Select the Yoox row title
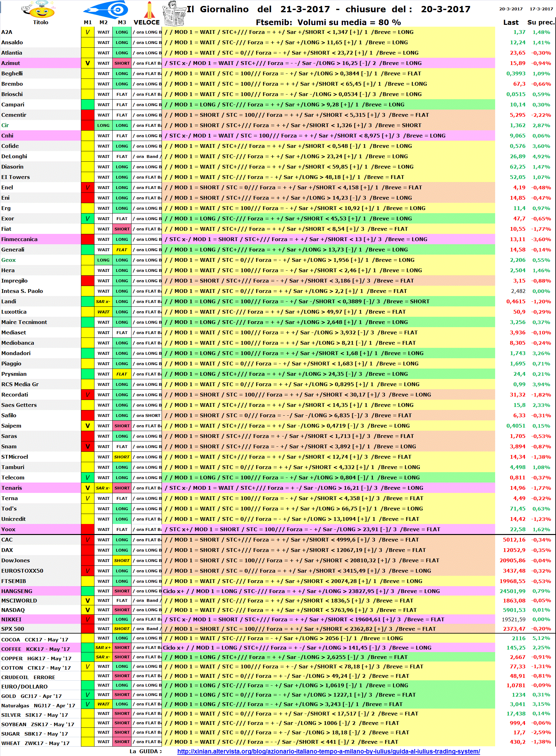The image size is (556, 756). point(8,529)
